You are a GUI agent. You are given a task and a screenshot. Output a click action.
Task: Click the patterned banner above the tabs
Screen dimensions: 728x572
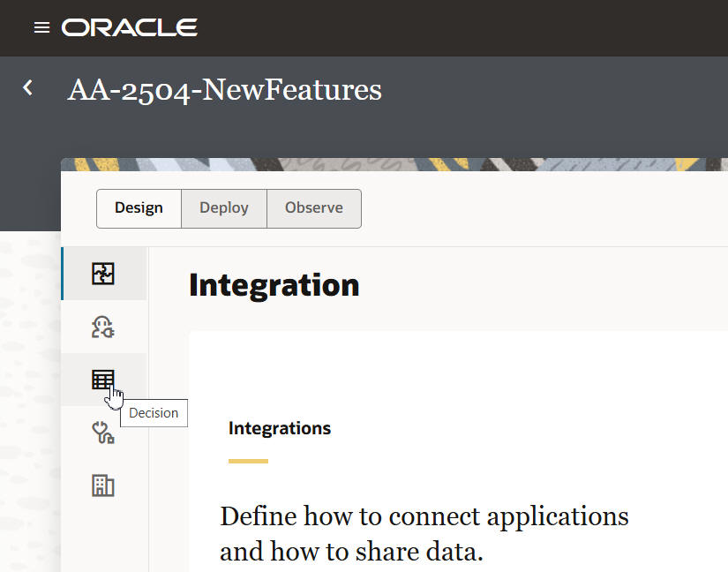point(397,164)
